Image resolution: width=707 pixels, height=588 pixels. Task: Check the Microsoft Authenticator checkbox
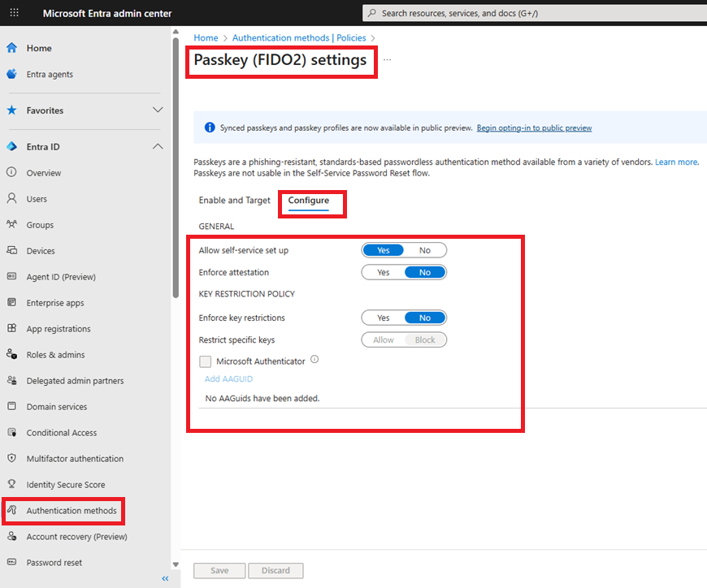click(206, 361)
